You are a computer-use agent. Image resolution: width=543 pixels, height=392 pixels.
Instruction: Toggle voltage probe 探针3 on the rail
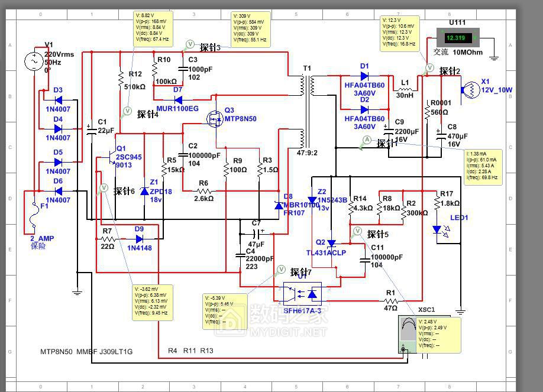click(x=190, y=43)
